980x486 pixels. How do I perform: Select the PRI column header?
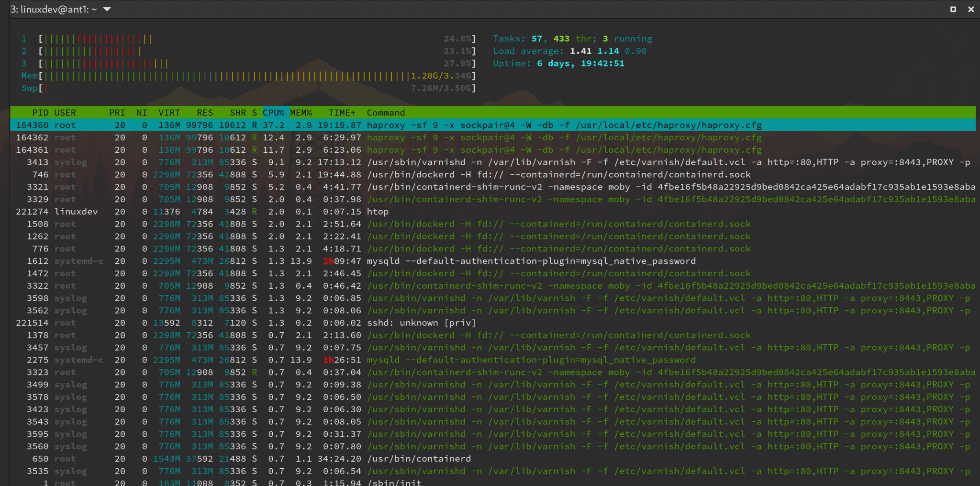[x=117, y=113]
